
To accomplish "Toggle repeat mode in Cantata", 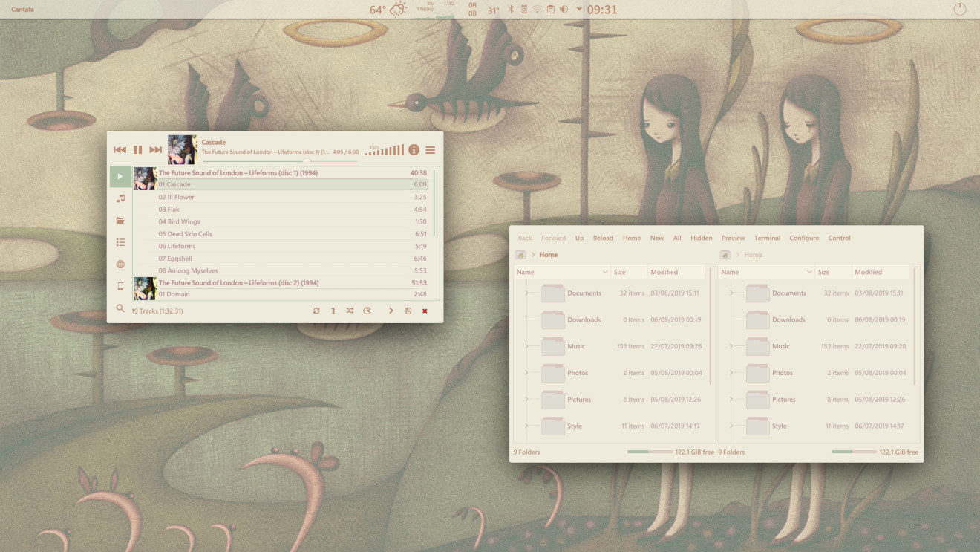I will point(316,311).
